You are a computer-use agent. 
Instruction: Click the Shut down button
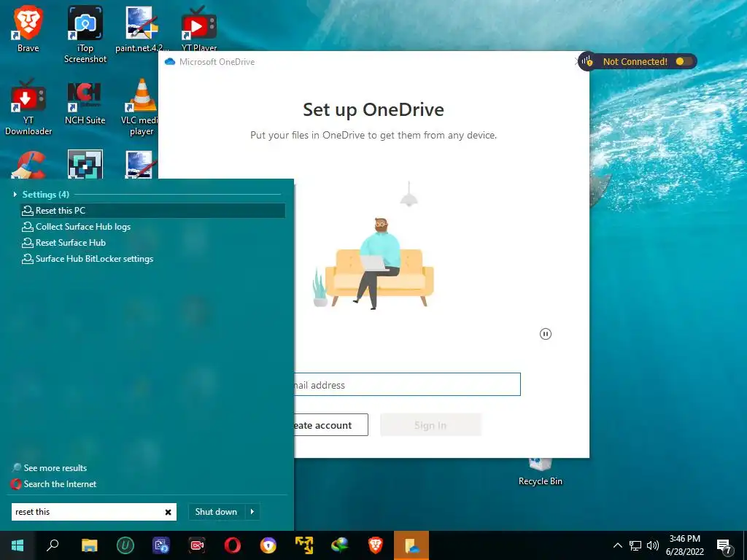(x=216, y=512)
